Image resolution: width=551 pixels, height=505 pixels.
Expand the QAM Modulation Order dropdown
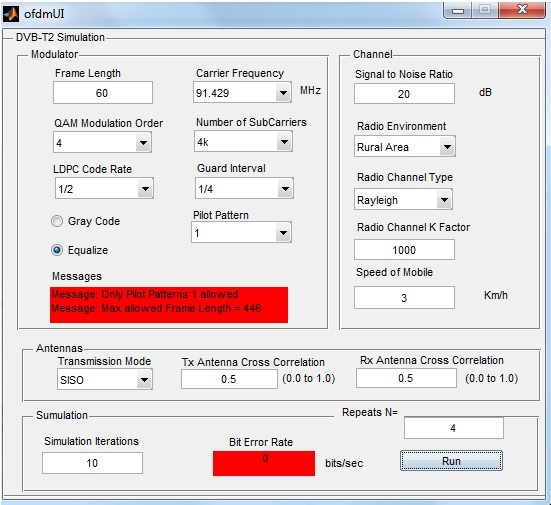[x=102, y=142]
